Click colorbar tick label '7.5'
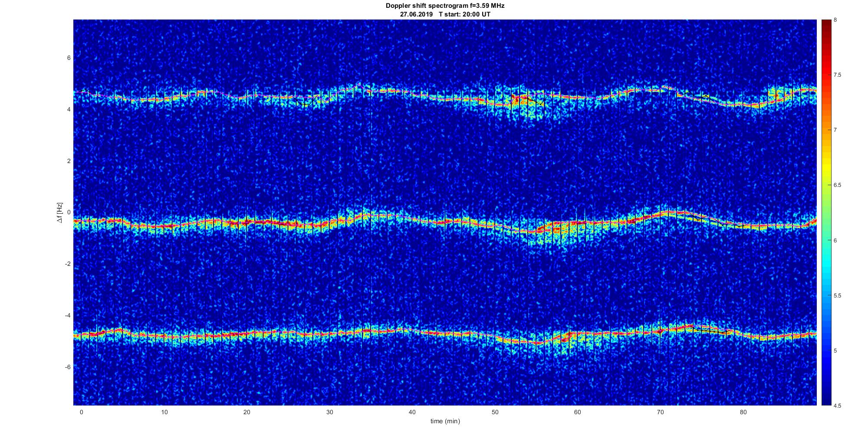Viewport: 868px width, 435px height. coord(837,75)
